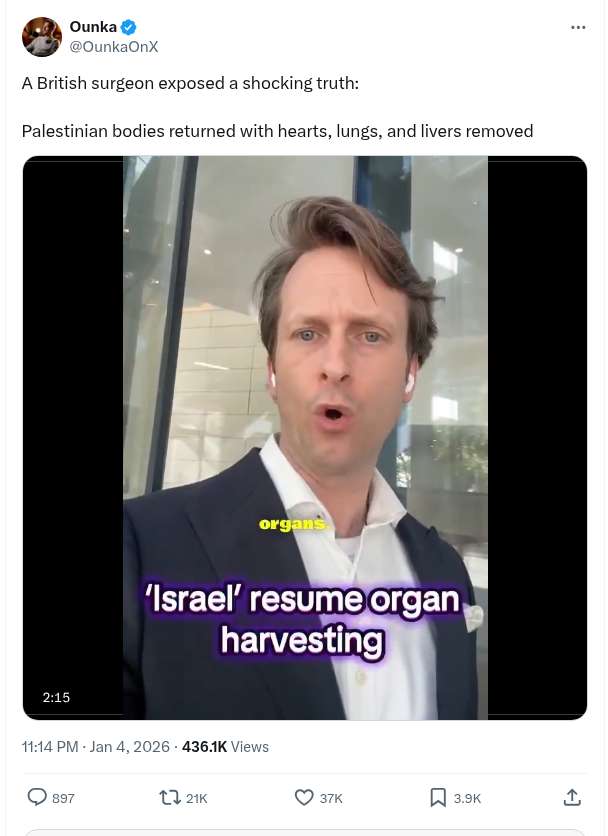Play the organ harvesting video
Viewport: 608px width, 836px height.
click(305, 437)
